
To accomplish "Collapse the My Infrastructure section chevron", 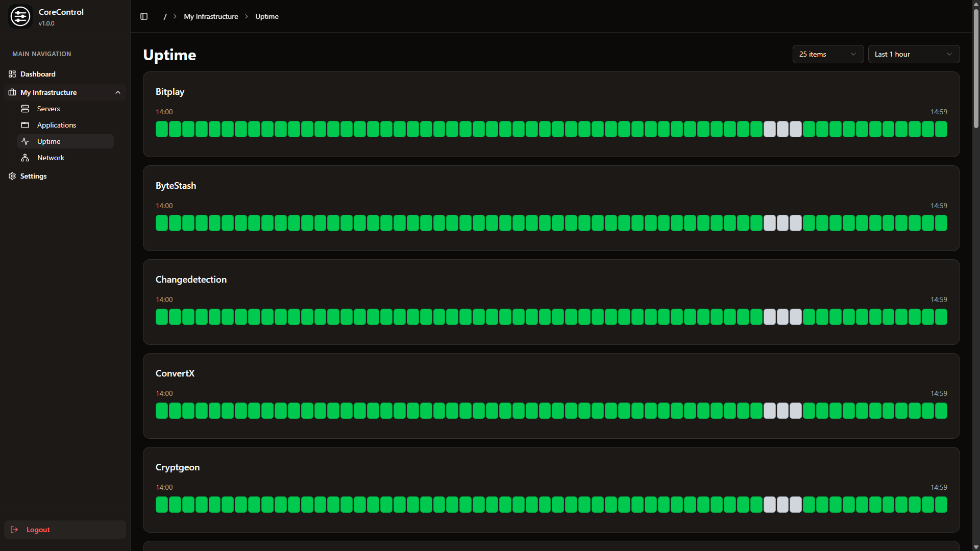I will click(118, 92).
